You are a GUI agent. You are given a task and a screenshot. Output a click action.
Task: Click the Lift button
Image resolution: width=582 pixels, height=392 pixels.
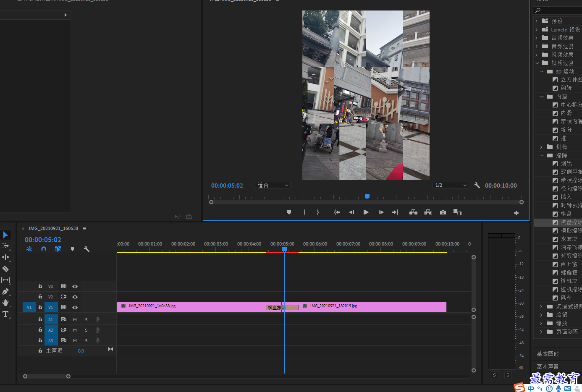413,212
